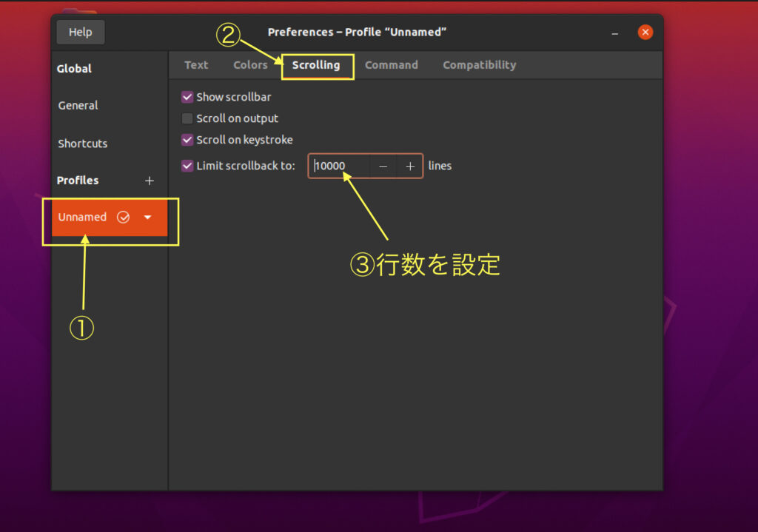Image resolution: width=758 pixels, height=532 pixels.
Task: Switch to the Colors tab
Action: pos(250,65)
